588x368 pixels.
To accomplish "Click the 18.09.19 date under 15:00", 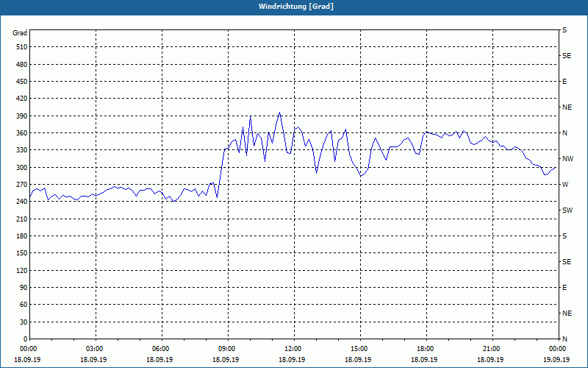I will click(x=358, y=360).
